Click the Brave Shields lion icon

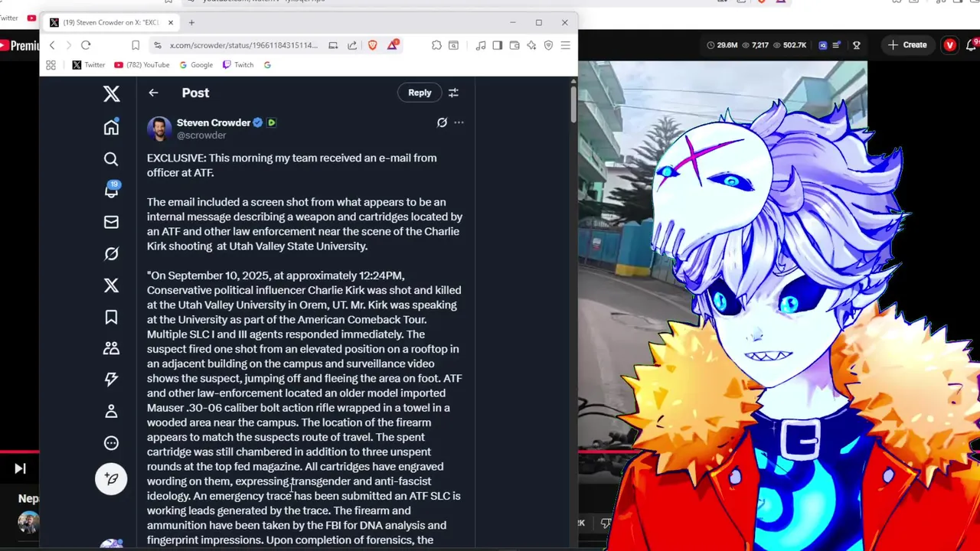[373, 45]
